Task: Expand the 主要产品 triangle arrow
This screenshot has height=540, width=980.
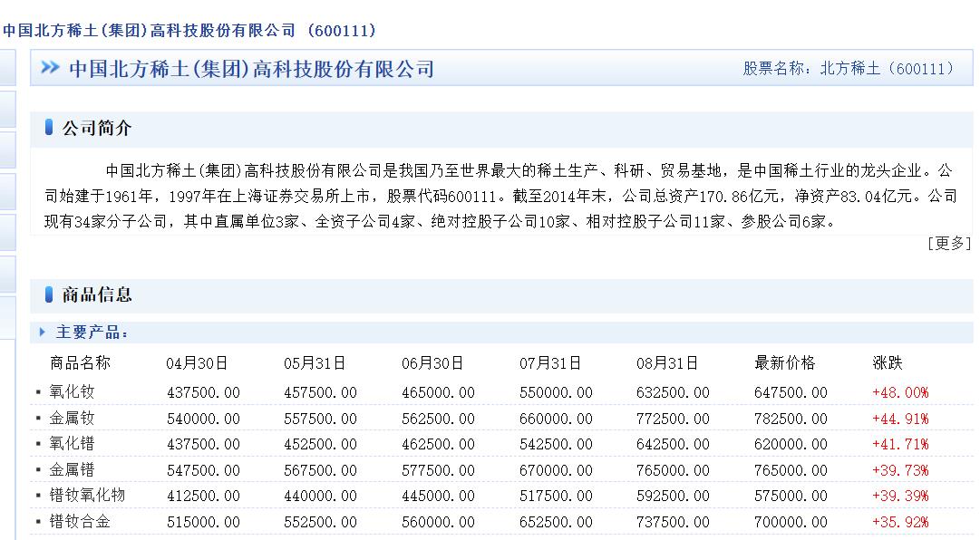Action: pyautogui.click(x=42, y=333)
